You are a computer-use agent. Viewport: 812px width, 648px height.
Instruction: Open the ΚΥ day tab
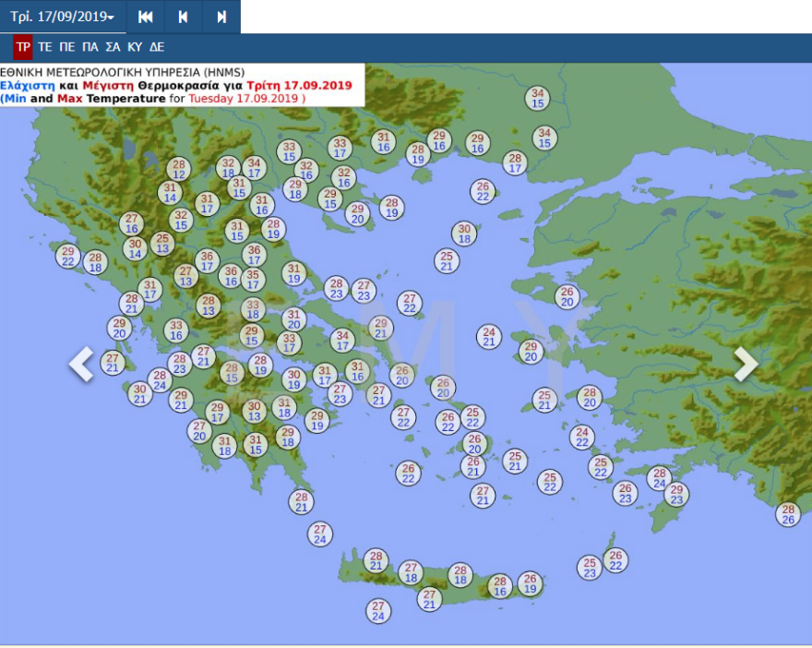click(x=135, y=47)
